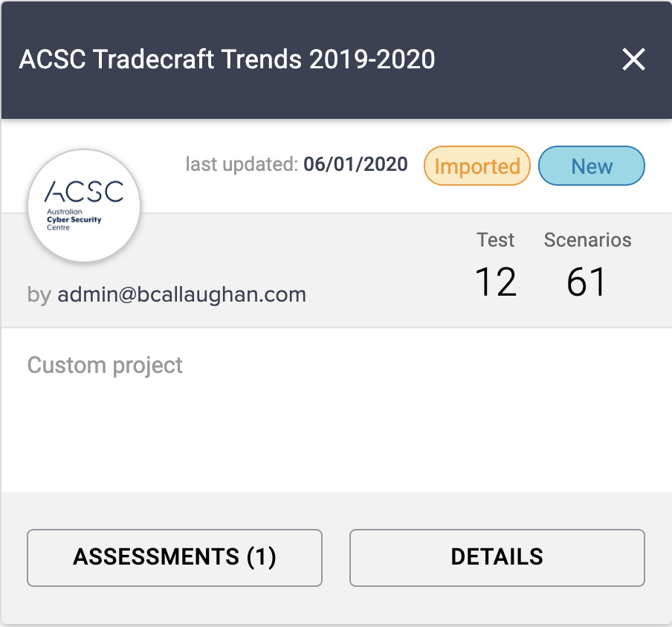Click the "Cyber Security" text inside the logo

(74, 220)
